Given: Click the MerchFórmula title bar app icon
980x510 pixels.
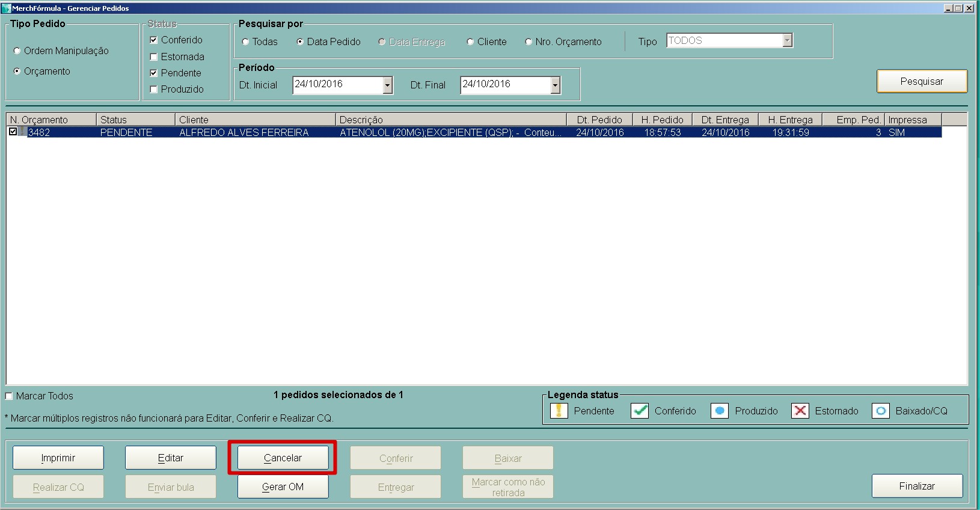Looking at the screenshot, I should coord(7,8).
